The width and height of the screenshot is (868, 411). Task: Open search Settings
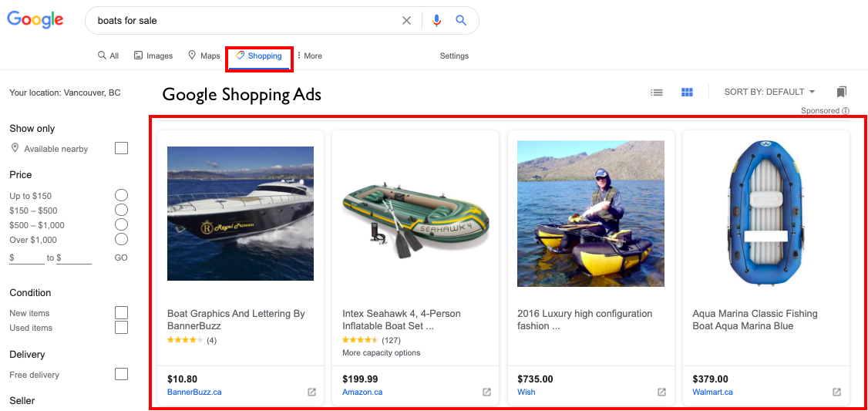454,56
